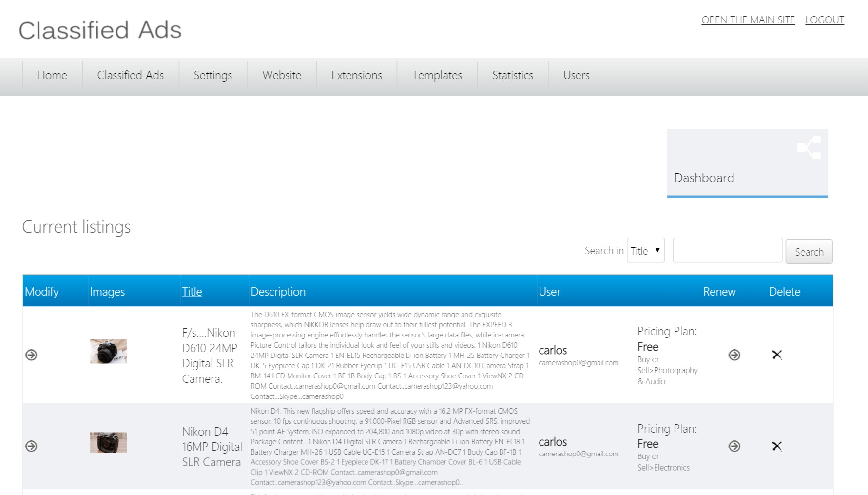Open the main site
The height and width of the screenshot is (495, 868).
coord(748,20)
